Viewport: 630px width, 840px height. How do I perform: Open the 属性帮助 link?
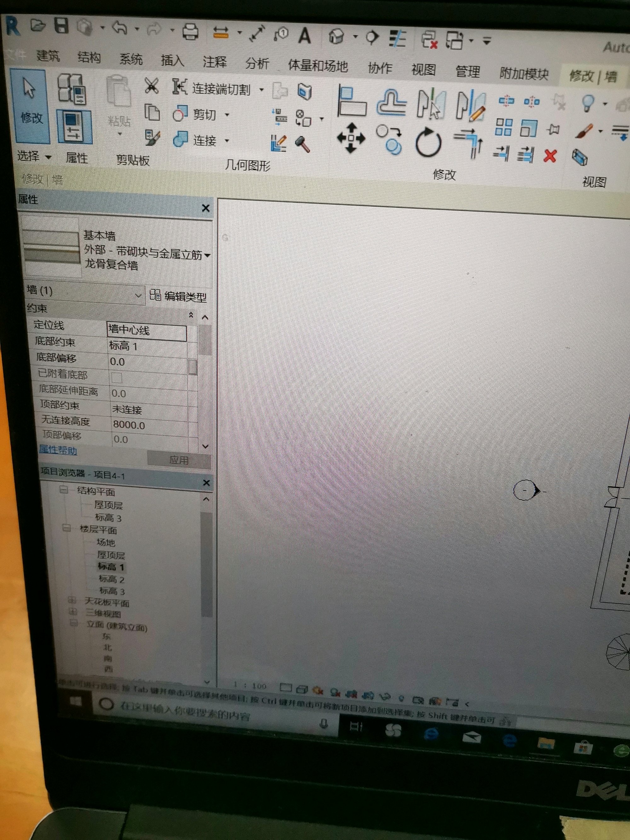click(58, 450)
